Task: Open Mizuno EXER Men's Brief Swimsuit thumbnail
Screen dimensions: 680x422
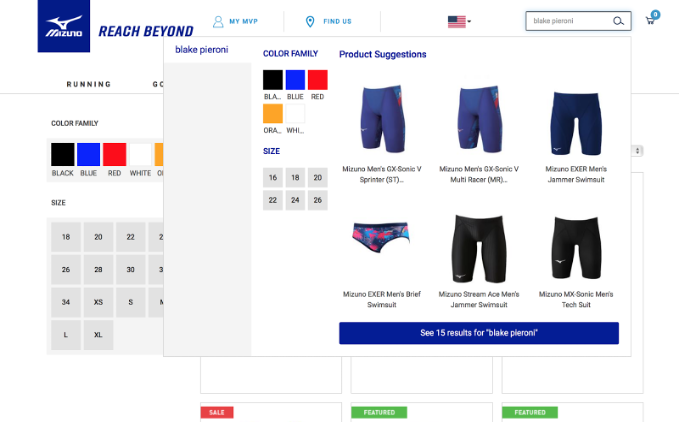Action: (x=381, y=238)
